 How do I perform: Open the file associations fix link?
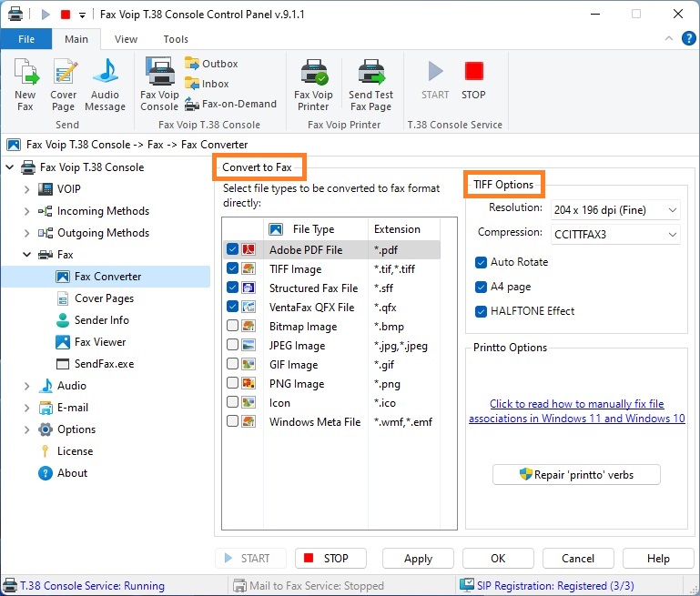point(577,411)
